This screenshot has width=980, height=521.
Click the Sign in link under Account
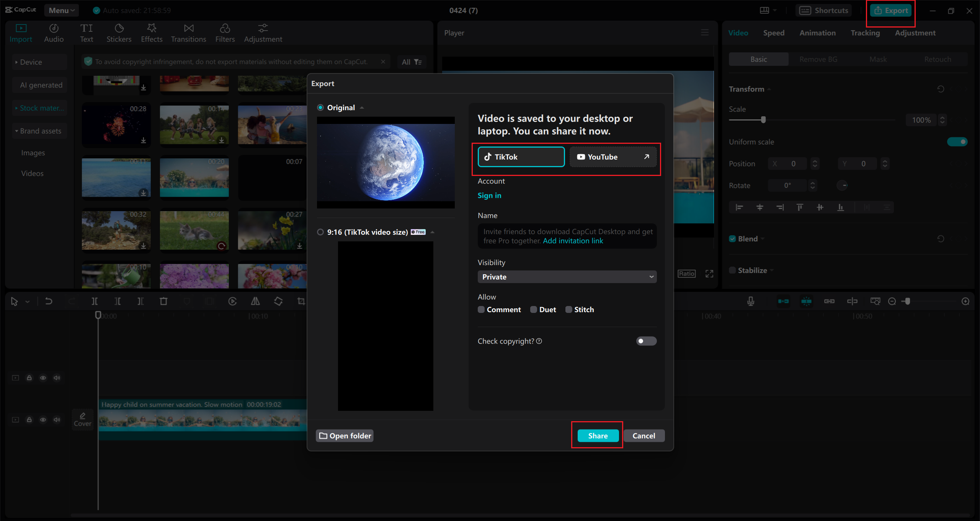pyautogui.click(x=489, y=195)
